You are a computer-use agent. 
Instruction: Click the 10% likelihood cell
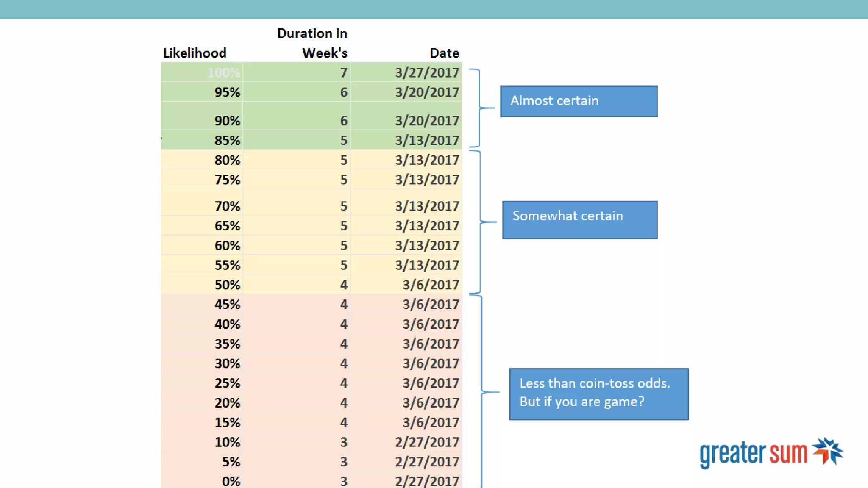(x=227, y=442)
